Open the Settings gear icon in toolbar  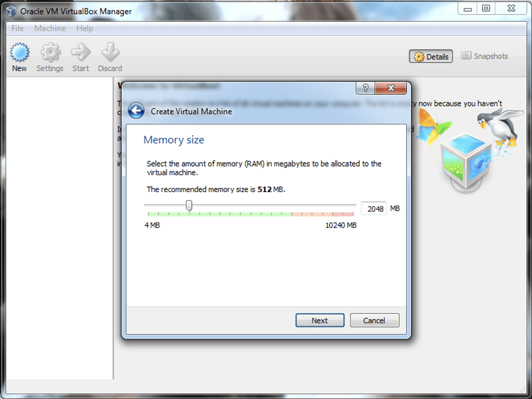pos(50,53)
